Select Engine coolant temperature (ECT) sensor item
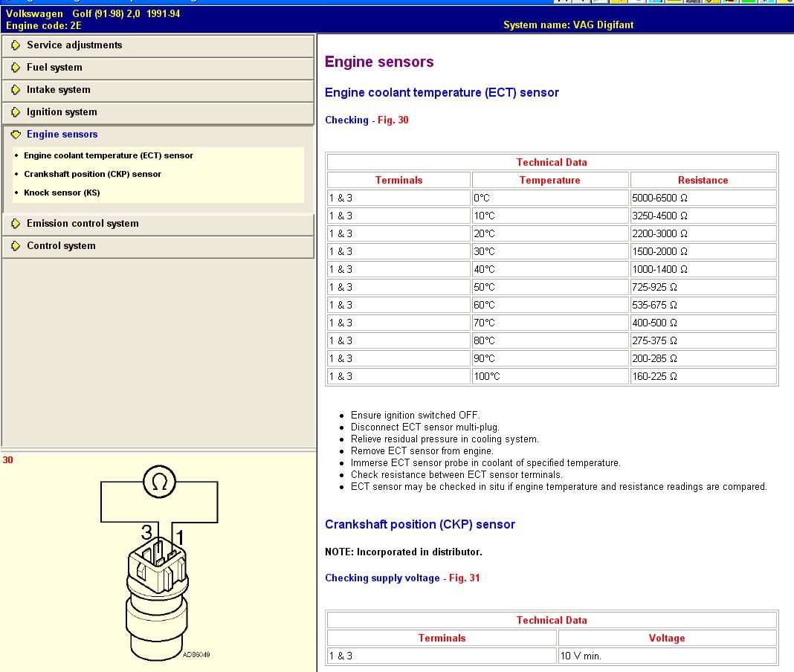Viewport: 794px width, 672px height. coord(109,155)
